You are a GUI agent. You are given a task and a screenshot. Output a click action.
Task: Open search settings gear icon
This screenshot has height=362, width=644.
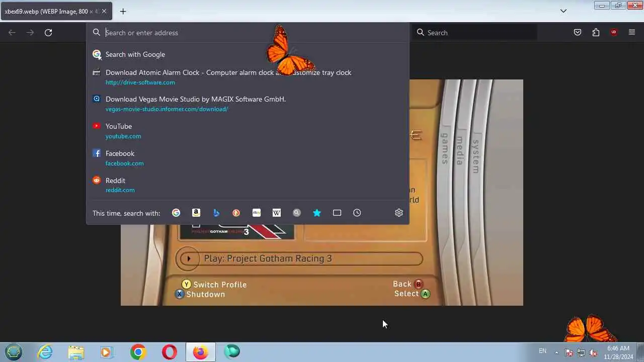click(399, 213)
